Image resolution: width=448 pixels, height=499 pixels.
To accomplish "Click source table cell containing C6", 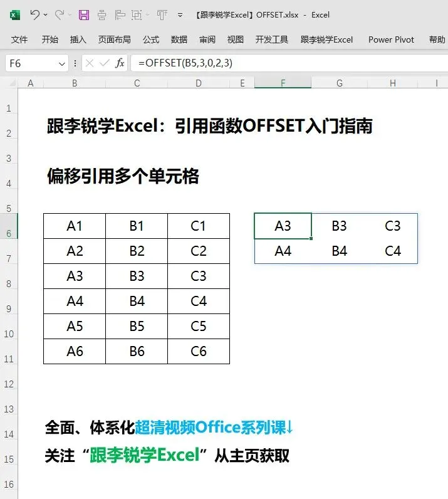I will pos(199,351).
